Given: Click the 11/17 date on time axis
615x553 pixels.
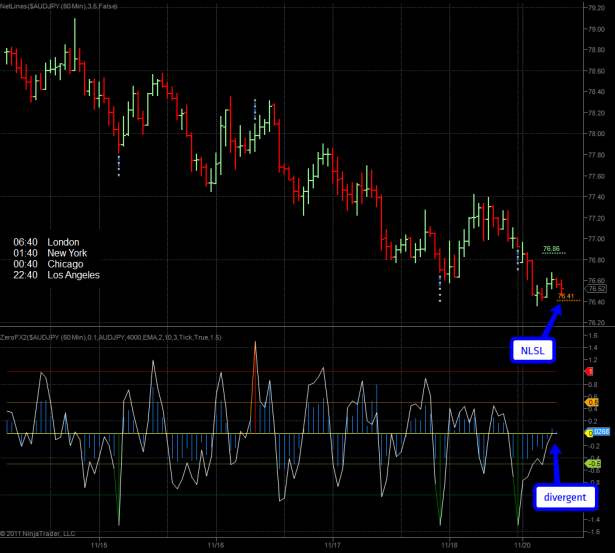Looking at the screenshot, I should (335, 545).
